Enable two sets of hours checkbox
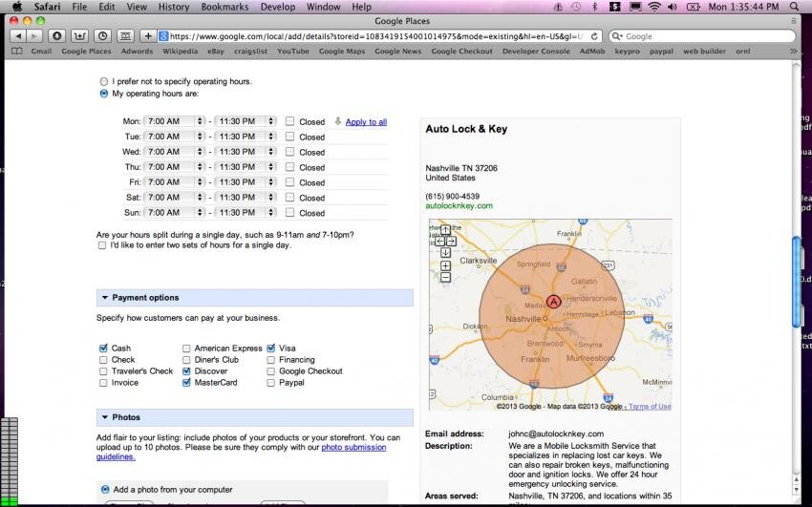Viewport: 812px width, 507px height. click(x=102, y=245)
